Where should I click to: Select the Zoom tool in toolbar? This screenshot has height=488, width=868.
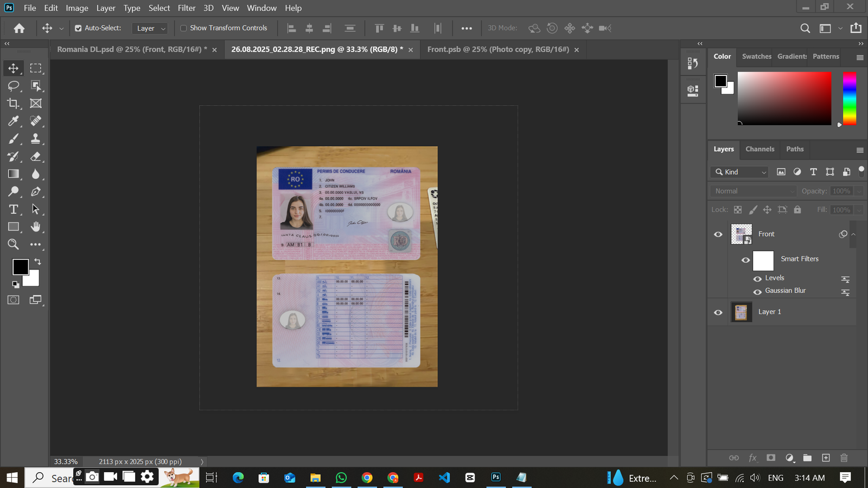pos(14,245)
